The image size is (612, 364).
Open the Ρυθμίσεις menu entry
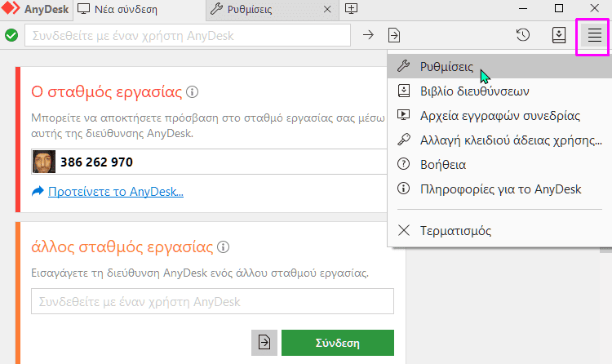point(499,66)
